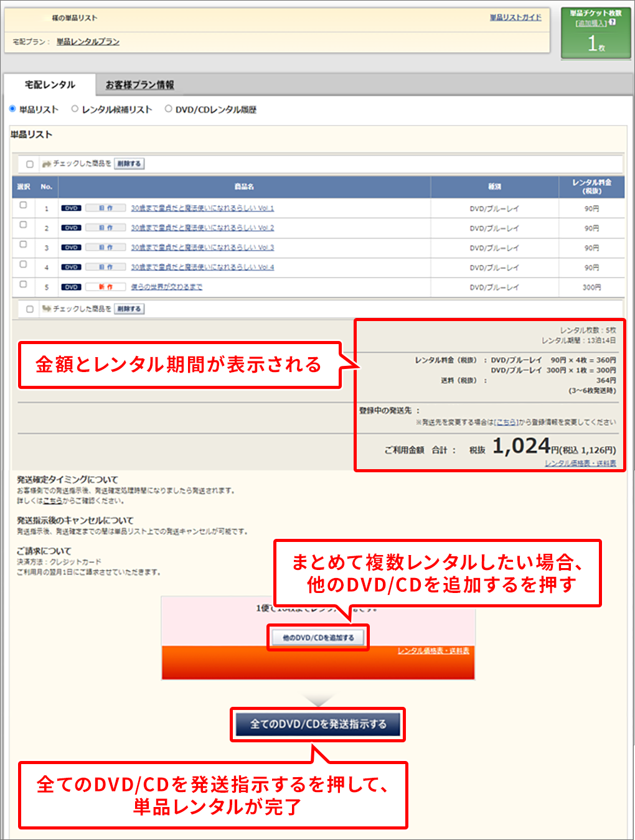This screenshot has height=840, width=635.
Task: Click the top 削除する button
Action: (129, 164)
